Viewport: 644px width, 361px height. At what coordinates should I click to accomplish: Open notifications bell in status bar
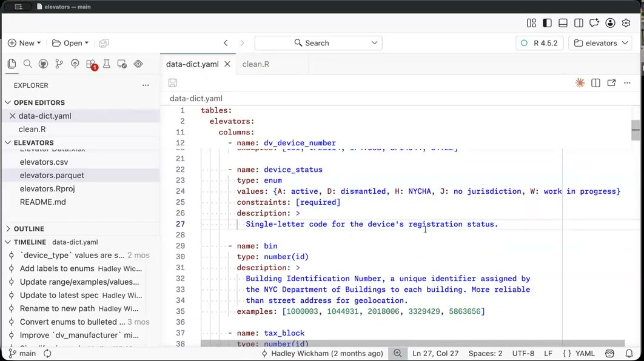tap(629, 353)
